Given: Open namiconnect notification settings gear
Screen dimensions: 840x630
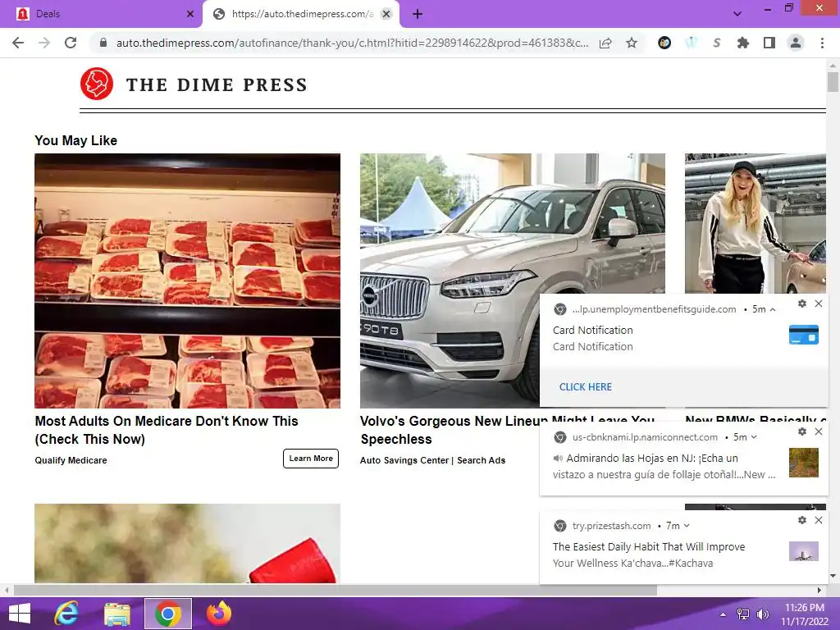Looking at the screenshot, I should [x=802, y=431].
